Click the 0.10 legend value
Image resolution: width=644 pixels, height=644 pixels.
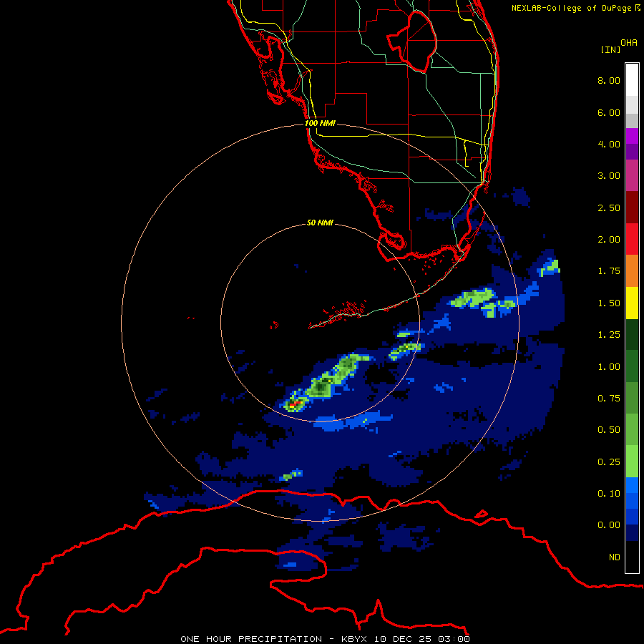coord(609,494)
